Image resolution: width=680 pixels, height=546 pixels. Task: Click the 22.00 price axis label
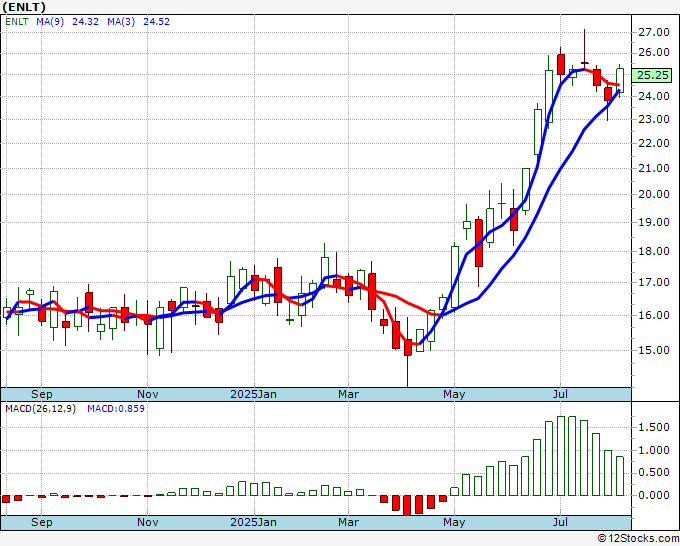tap(654, 143)
